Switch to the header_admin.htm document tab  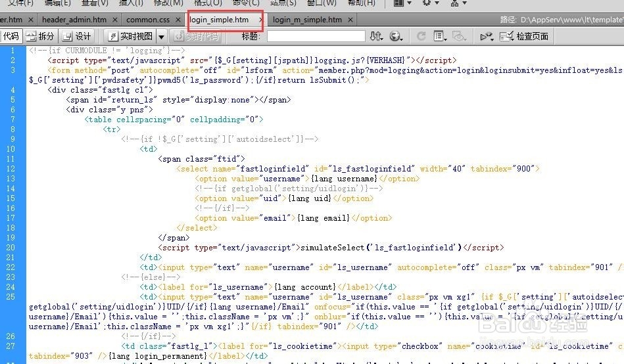[x=74, y=20]
